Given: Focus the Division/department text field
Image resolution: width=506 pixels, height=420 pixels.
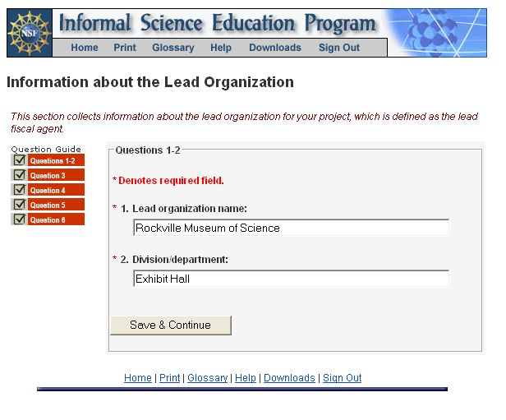Looking at the screenshot, I should (291, 279).
